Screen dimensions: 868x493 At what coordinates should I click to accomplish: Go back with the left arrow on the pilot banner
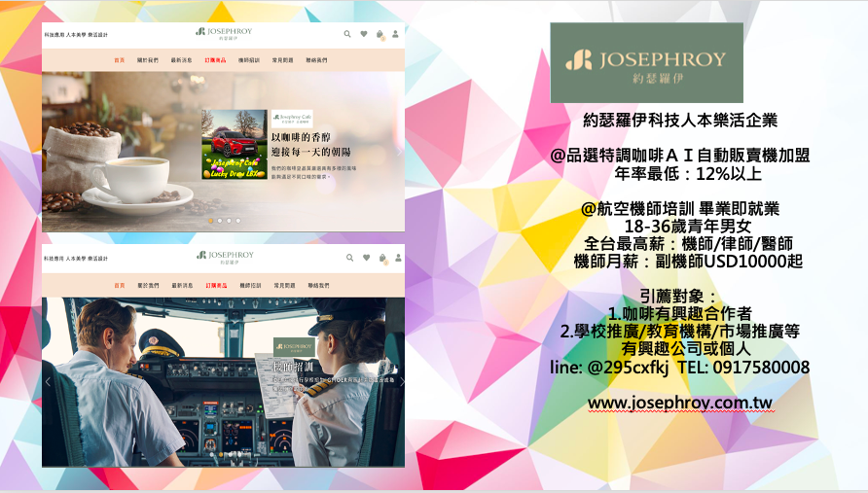coord(48,381)
